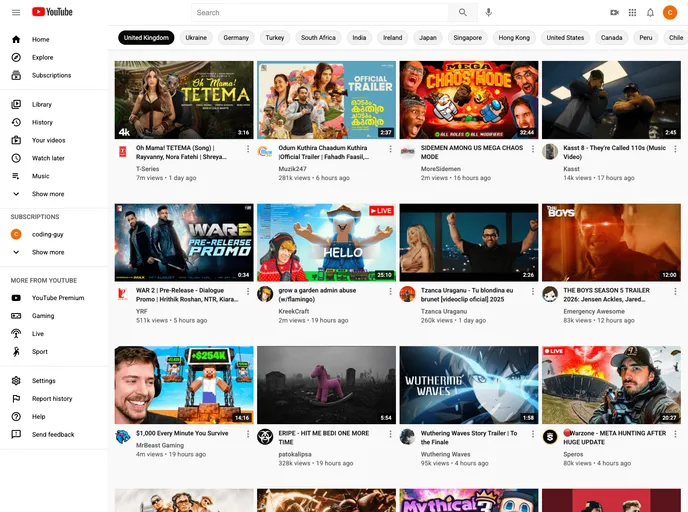Image resolution: width=688 pixels, height=512 pixels.
Task: Open Send feedback in sidebar
Action: [54, 435]
